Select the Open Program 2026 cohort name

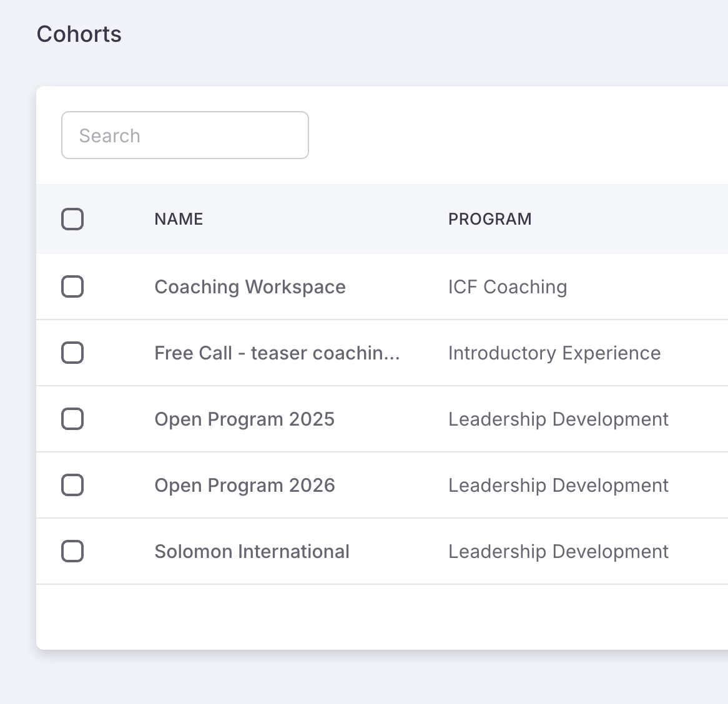[245, 486]
